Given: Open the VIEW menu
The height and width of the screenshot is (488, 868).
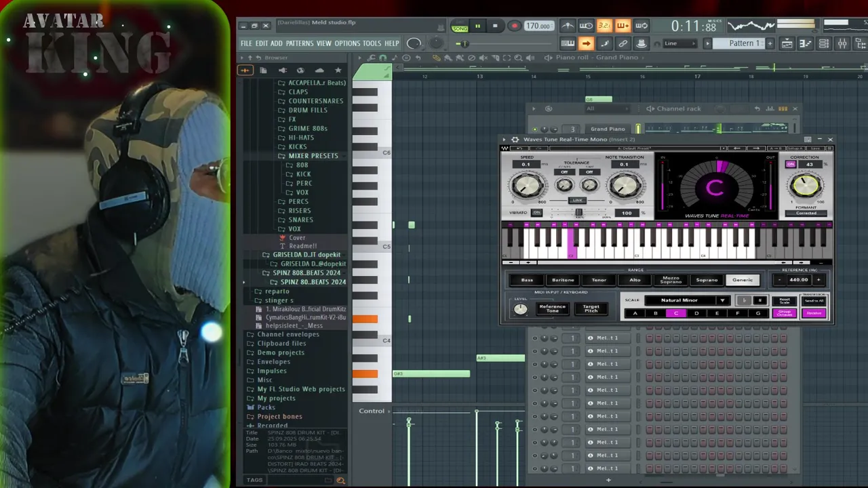Looking at the screenshot, I should pos(324,43).
